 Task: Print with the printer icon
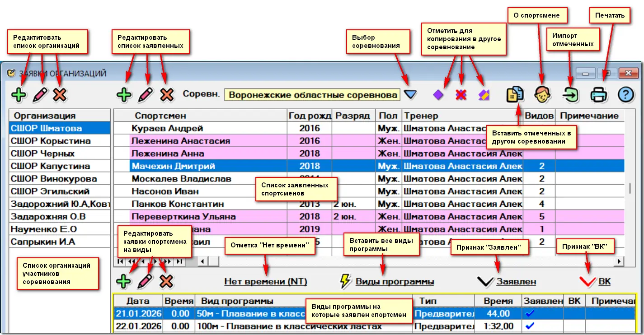598,95
